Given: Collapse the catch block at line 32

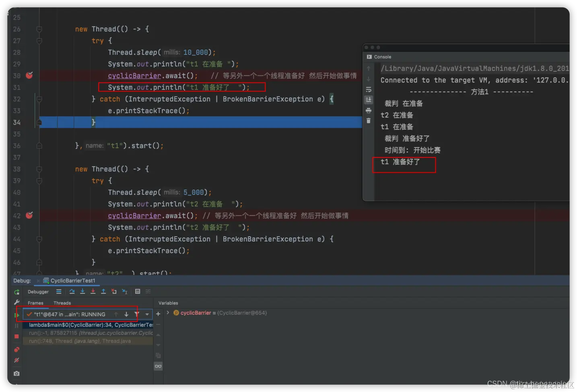Looking at the screenshot, I should tap(39, 99).
